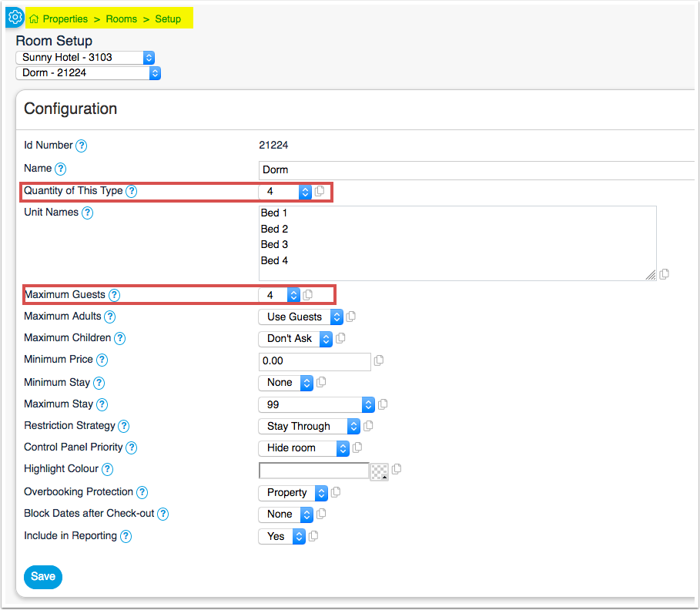
Task: Open Control Panel Priority 'Hide room' dropdown
Action: pos(303,448)
